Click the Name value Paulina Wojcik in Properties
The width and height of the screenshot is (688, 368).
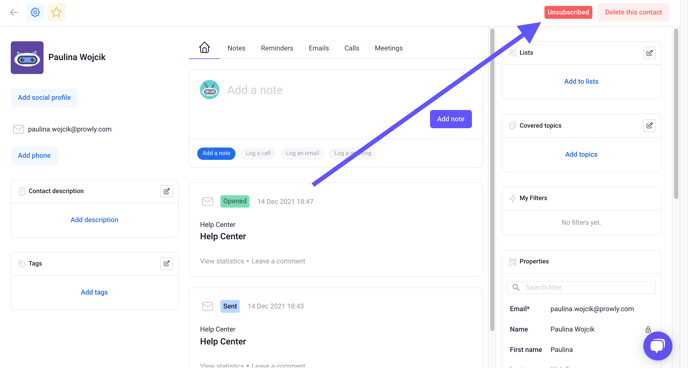coord(573,329)
